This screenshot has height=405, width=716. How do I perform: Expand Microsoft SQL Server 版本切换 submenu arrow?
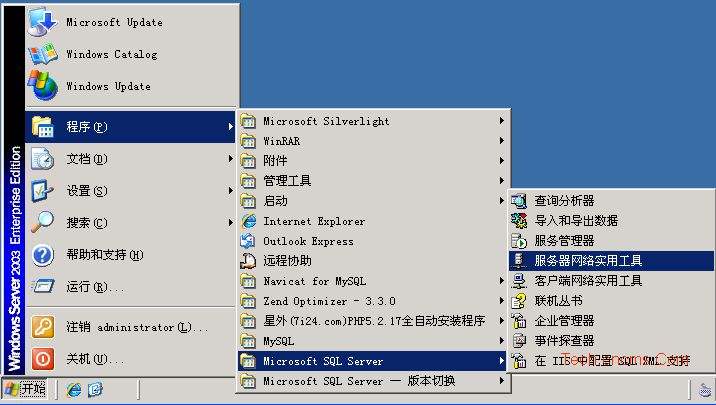point(501,381)
